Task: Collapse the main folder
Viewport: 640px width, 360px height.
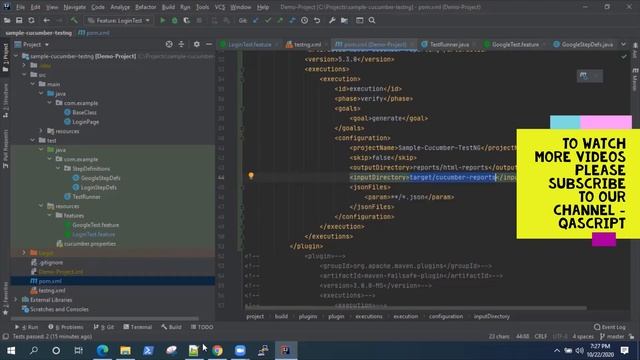Action: (33, 84)
